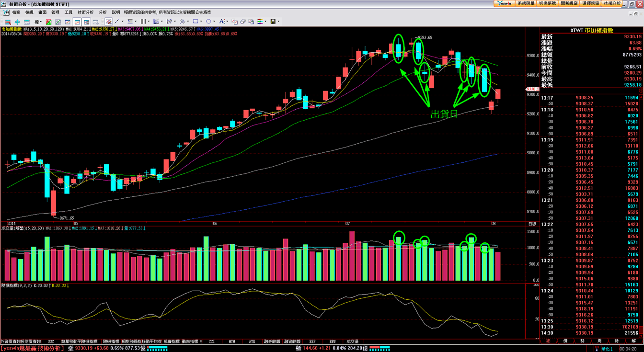Click the 系統選單 button
The image size is (644, 352).
[x=526, y=3]
